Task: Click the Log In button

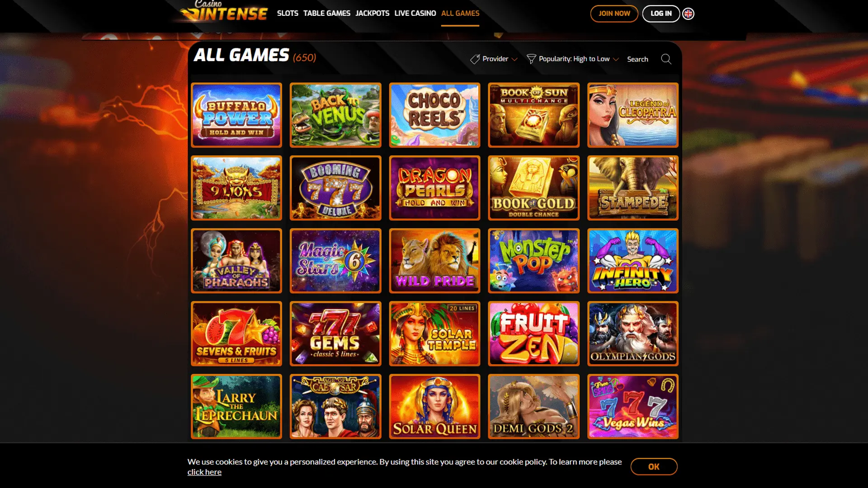Action: (x=661, y=14)
